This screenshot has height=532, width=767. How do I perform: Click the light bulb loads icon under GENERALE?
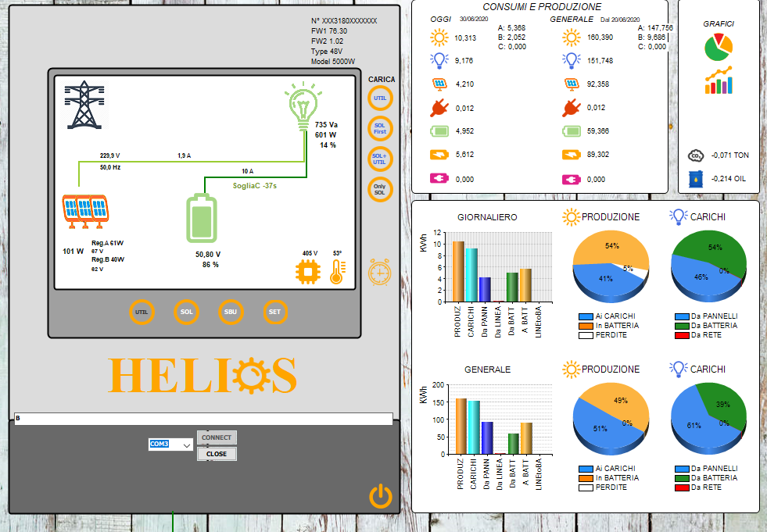[572, 61]
